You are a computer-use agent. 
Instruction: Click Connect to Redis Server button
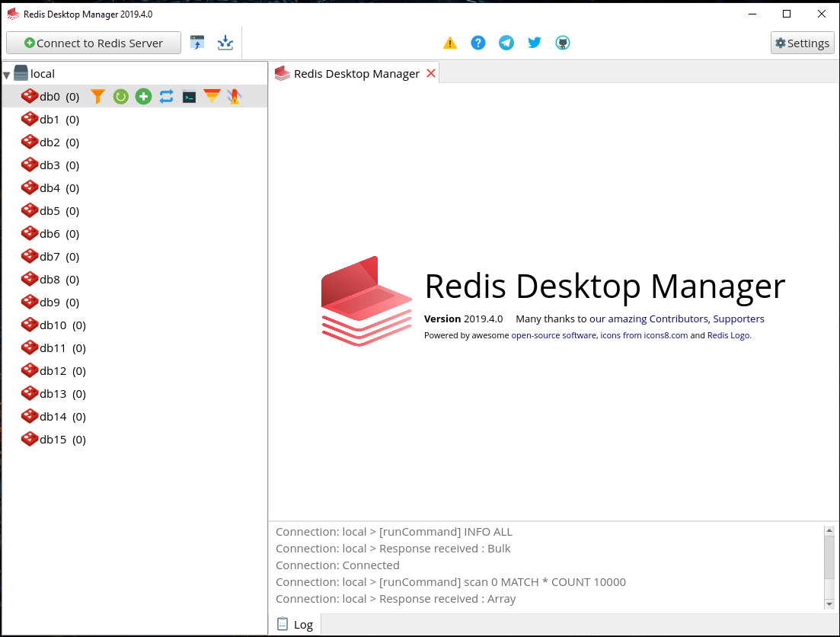[x=94, y=43]
